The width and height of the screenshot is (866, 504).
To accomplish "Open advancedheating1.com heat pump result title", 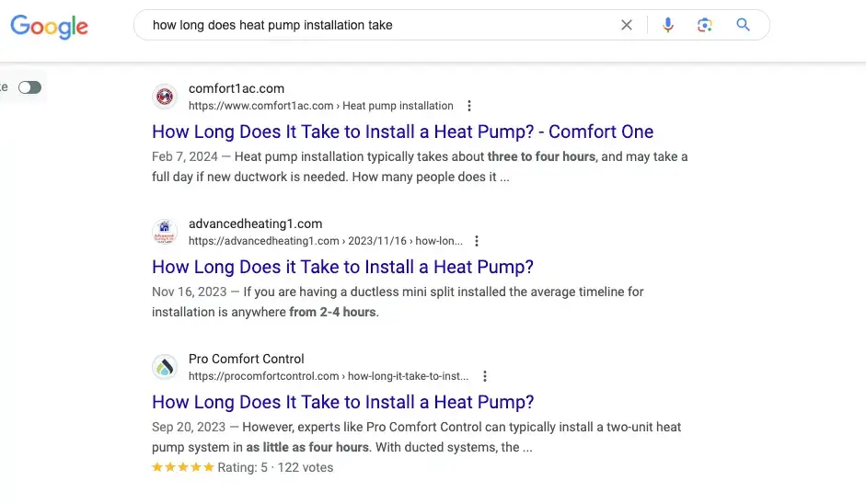I will pyautogui.click(x=342, y=267).
